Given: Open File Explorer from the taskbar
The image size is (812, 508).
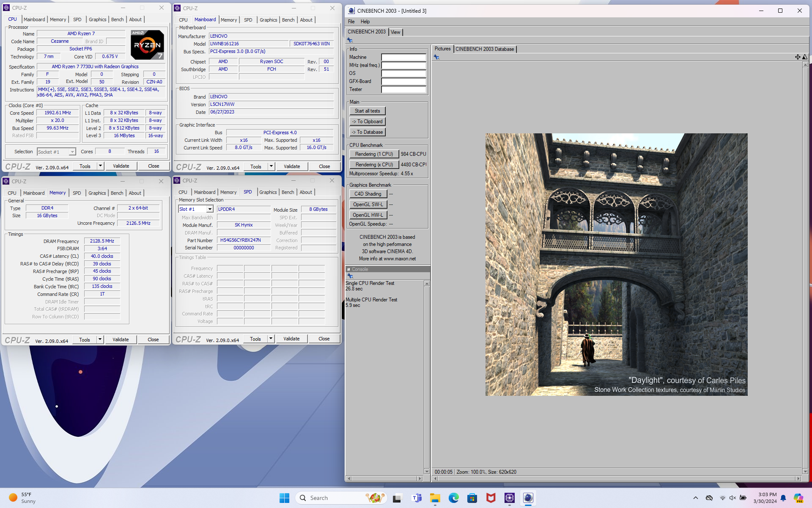Looking at the screenshot, I should click(435, 498).
